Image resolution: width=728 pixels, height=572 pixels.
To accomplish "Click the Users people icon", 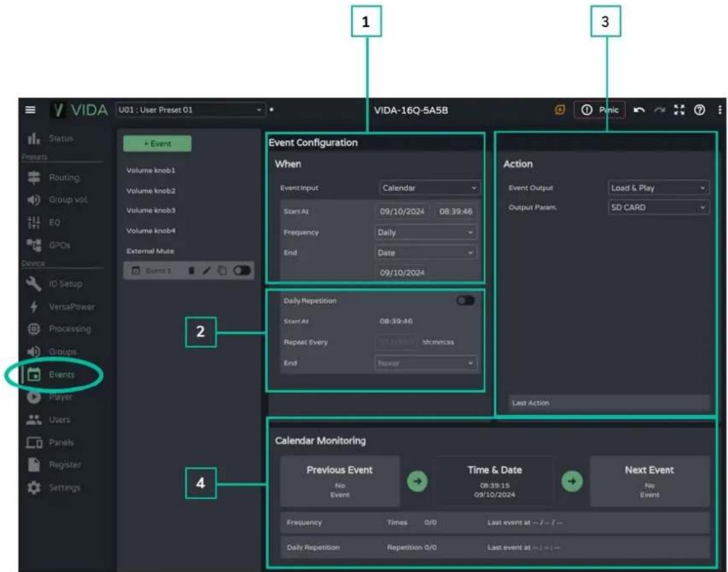I will coord(33,420).
